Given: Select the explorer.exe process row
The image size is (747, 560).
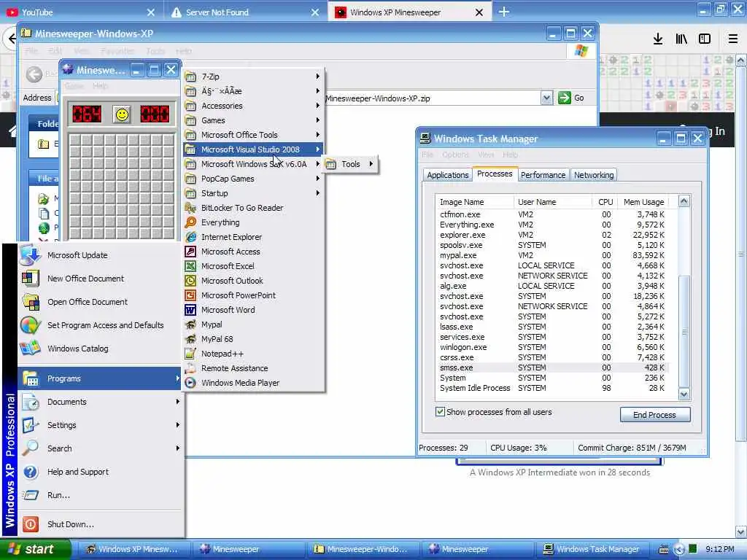Looking at the screenshot, I should [x=551, y=235].
